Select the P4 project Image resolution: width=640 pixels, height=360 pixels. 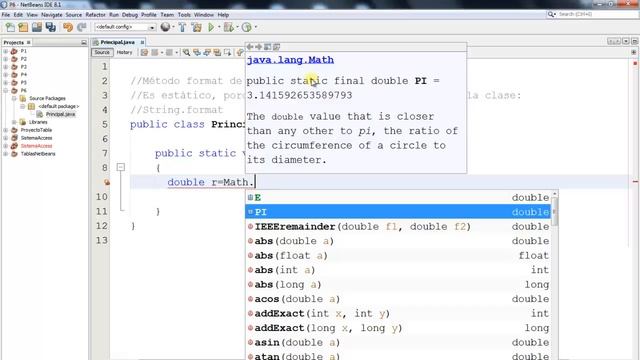point(24,75)
